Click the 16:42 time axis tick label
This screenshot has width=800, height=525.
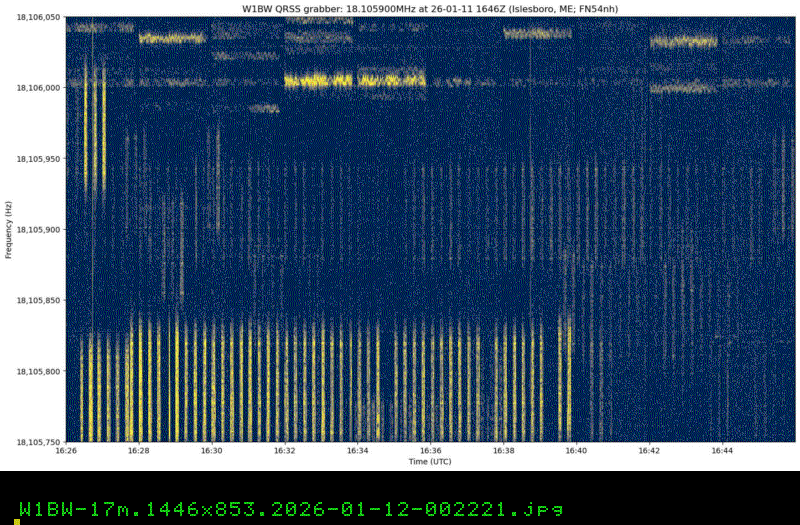click(x=650, y=451)
